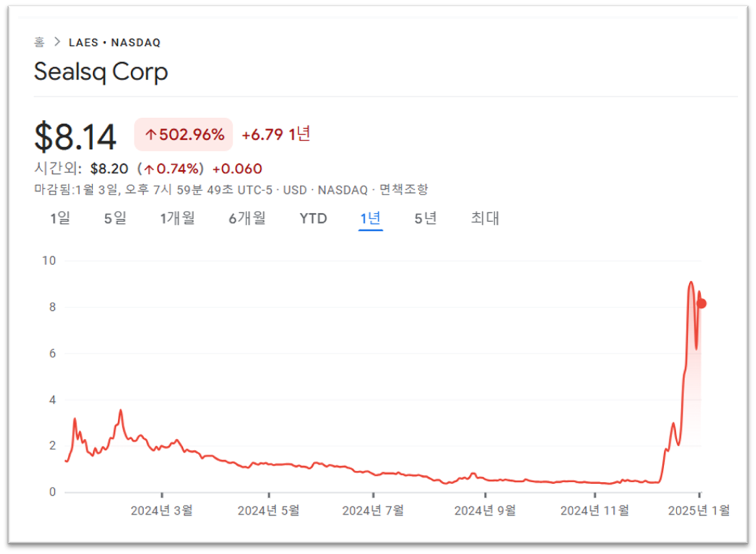Open the YTD range tab
The image size is (756, 554).
313,218
